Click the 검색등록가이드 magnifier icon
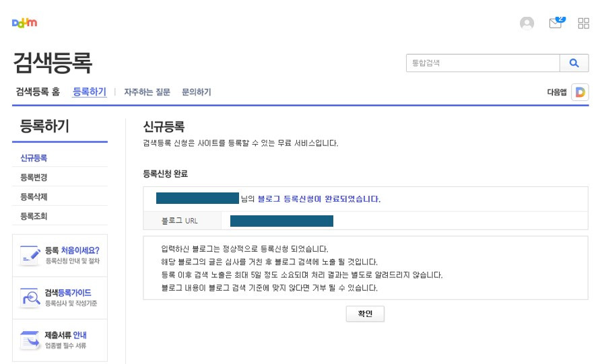600x364 pixels. 30,297
